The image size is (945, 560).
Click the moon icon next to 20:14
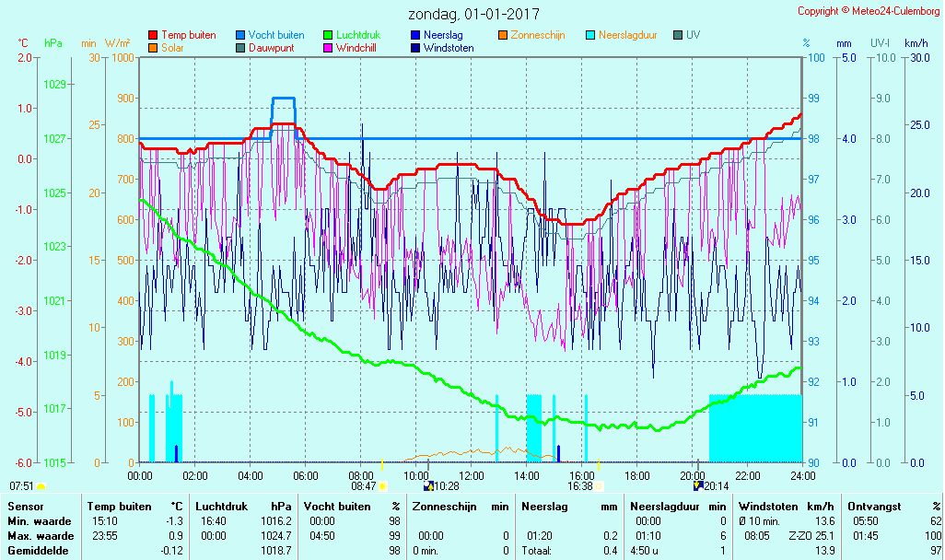pos(698,485)
